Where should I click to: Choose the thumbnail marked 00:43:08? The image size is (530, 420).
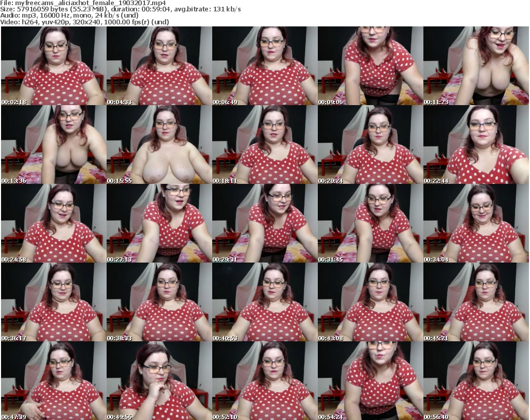370,302
